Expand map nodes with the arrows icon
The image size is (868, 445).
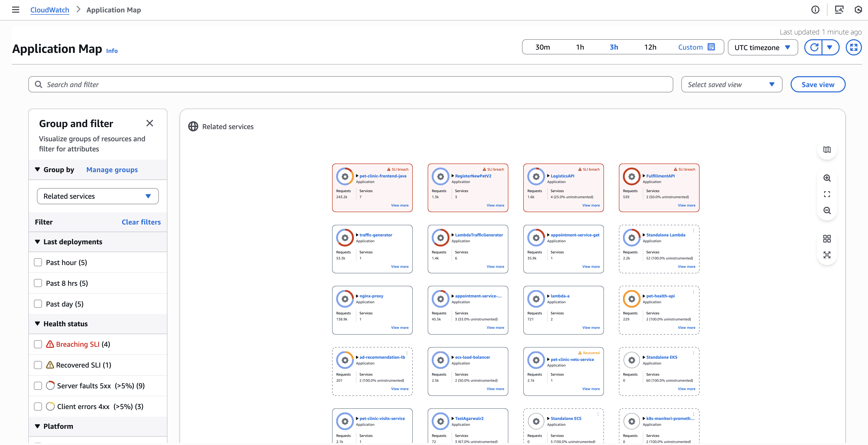(x=827, y=255)
